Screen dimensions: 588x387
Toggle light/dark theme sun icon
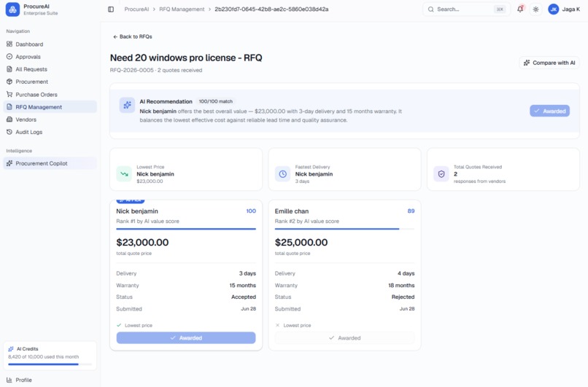[536, 9]
